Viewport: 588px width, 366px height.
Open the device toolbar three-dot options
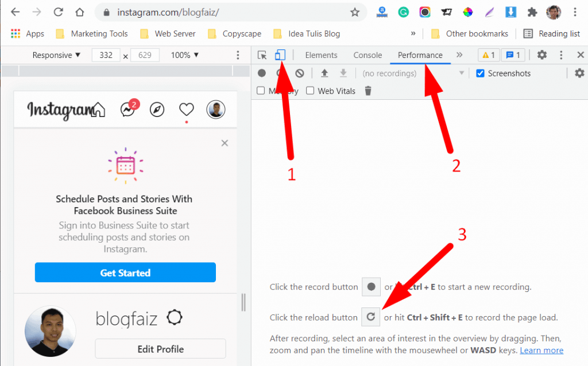(238, 56)
